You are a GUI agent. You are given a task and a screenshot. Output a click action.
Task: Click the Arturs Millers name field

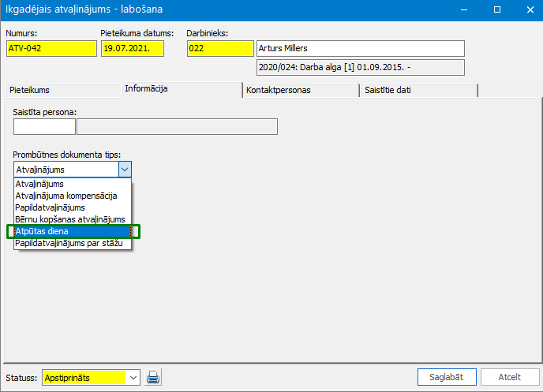click(361, 48)
